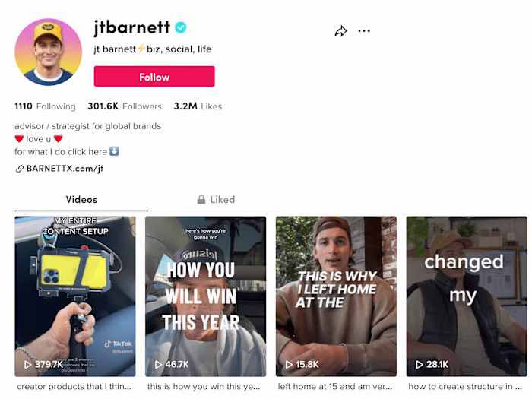
Task: Switch to the Videos tab
Action: (x=81, y=200)
